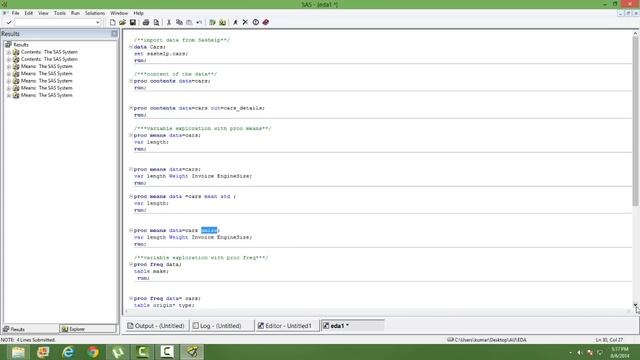Switch to the Editor - Untitled1 tab
Image resolution: width=640 pixels, height=360 pixels.
(x=287, y=326)
